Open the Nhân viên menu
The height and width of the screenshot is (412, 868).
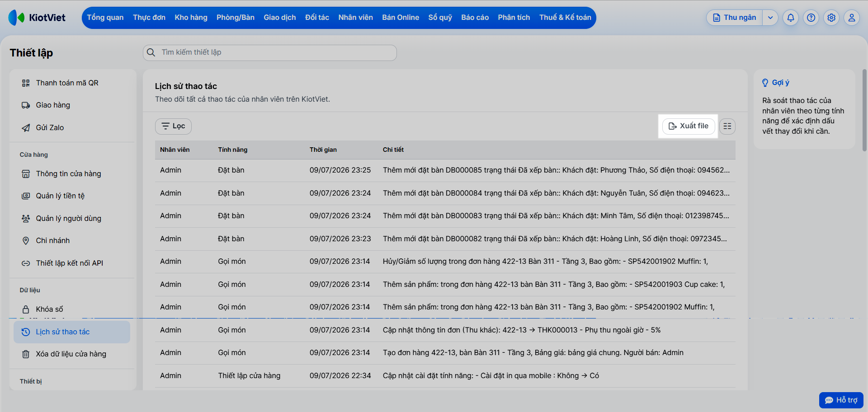356,18
